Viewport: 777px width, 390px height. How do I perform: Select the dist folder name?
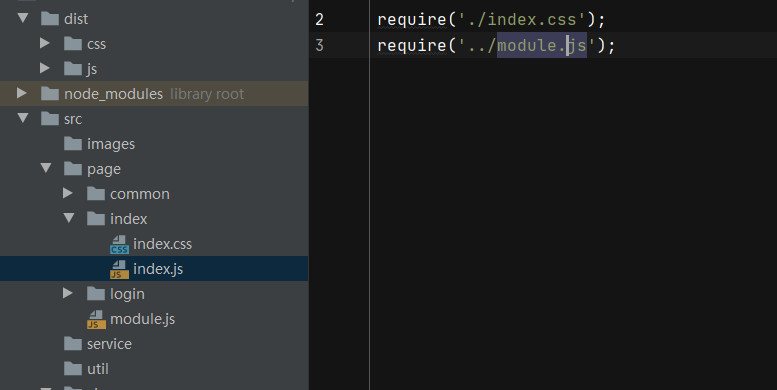pos(76,19)
